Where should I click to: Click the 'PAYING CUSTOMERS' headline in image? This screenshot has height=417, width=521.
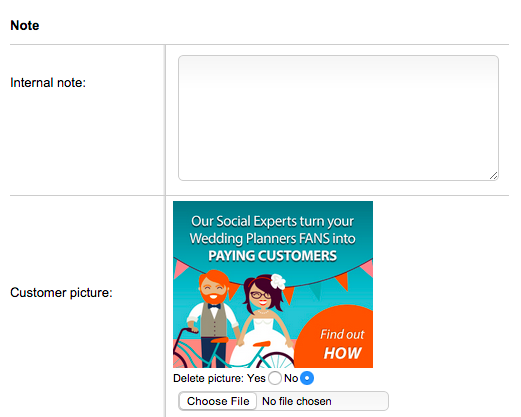click(272, 256)
